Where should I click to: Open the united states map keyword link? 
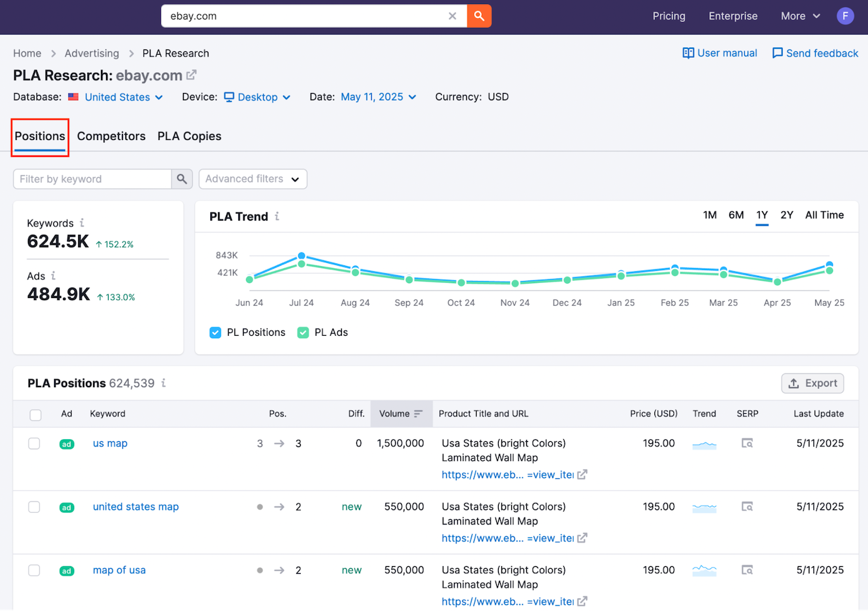[x=135, y=507]
